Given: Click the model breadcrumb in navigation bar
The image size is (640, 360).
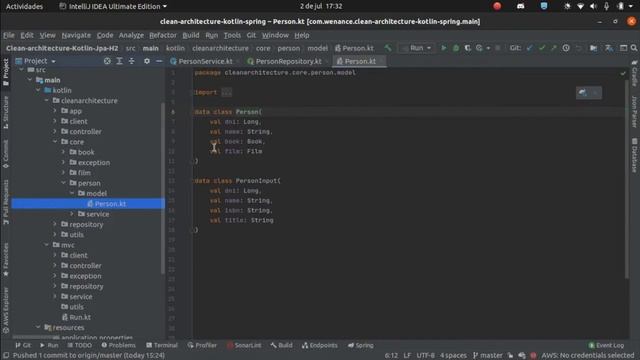Looking at the screenshot, I should pos(318,48).
